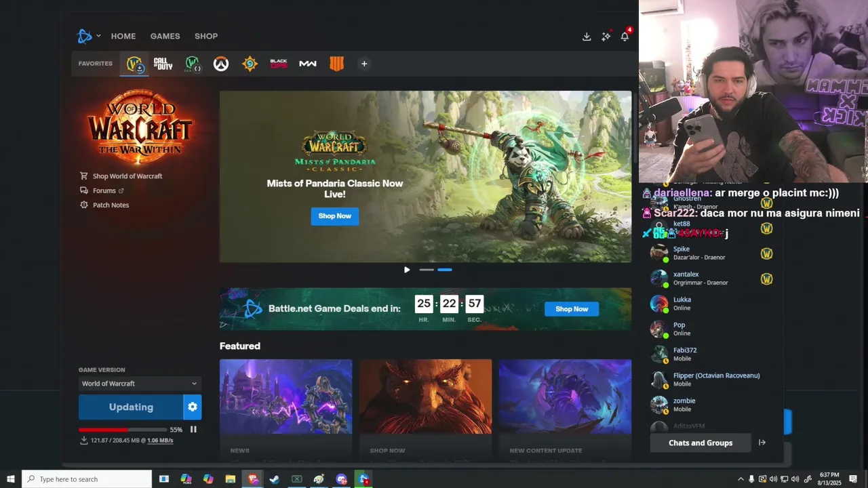Image resolution: width=868 pixels, height=488 pixels.
Task: Pause the update download
Action: (193, 430)
